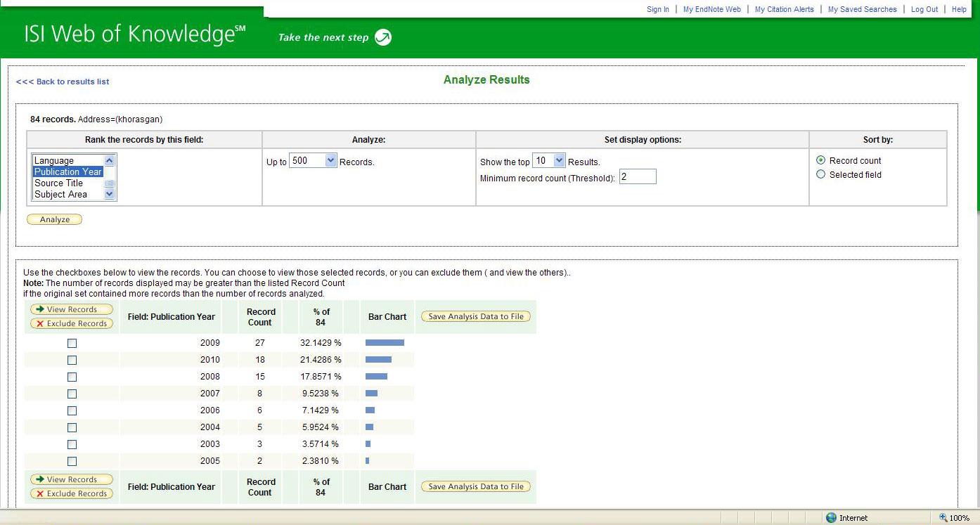Select the Record count sort option
The height and width of the screenshot is (525, 980).
coord(820,160)
